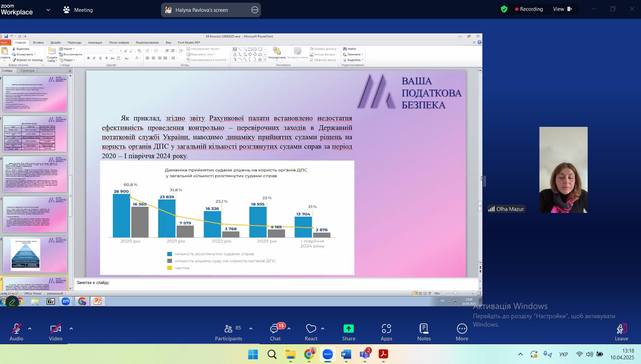Switch to the Структура pane tab
This screenshot has width=641, height=364.
pyautogui.click(x=27, y=71)
